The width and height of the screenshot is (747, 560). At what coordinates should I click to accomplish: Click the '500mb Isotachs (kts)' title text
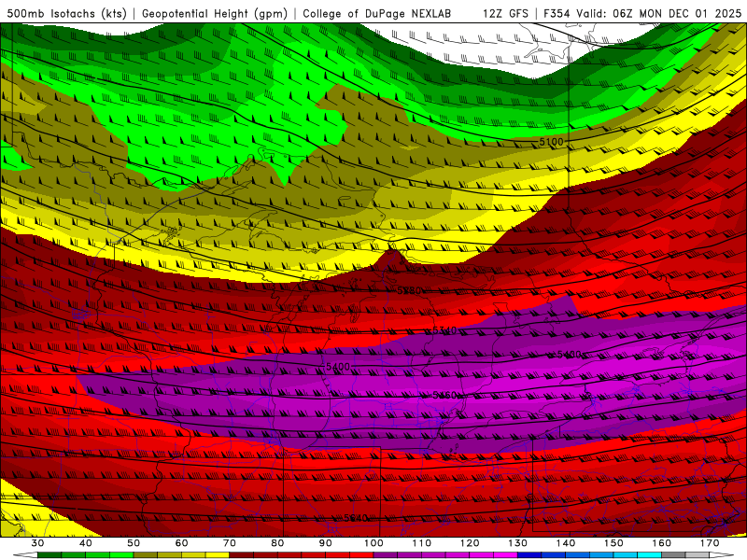66,13
